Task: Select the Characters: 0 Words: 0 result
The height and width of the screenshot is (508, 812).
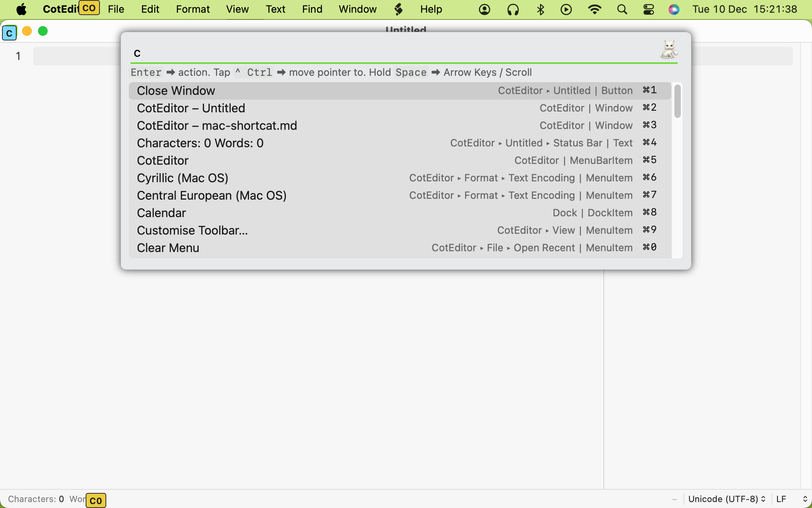Action: 400,143
